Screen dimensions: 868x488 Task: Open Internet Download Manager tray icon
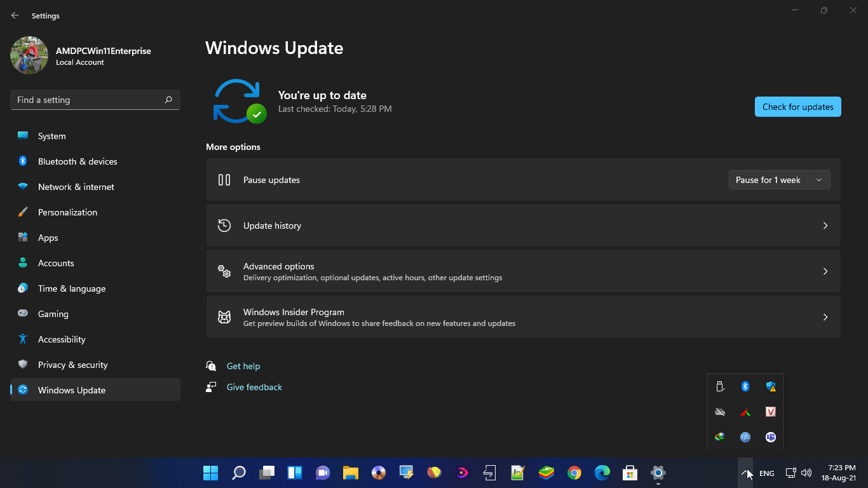point(720,437)
